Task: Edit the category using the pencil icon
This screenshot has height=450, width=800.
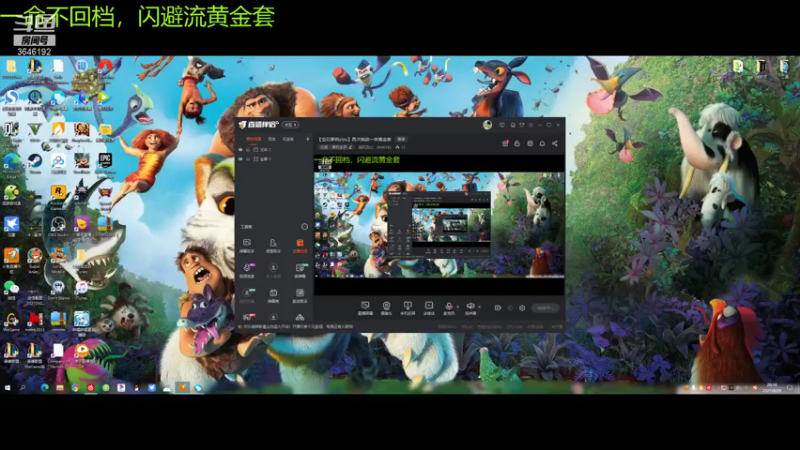Action: coord(351,147)
